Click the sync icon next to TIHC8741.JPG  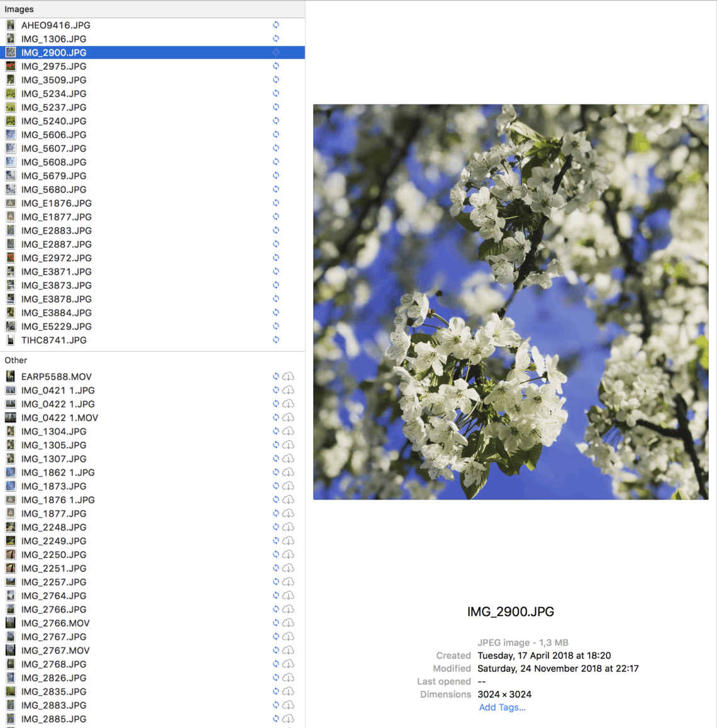(x=275, y=340)
